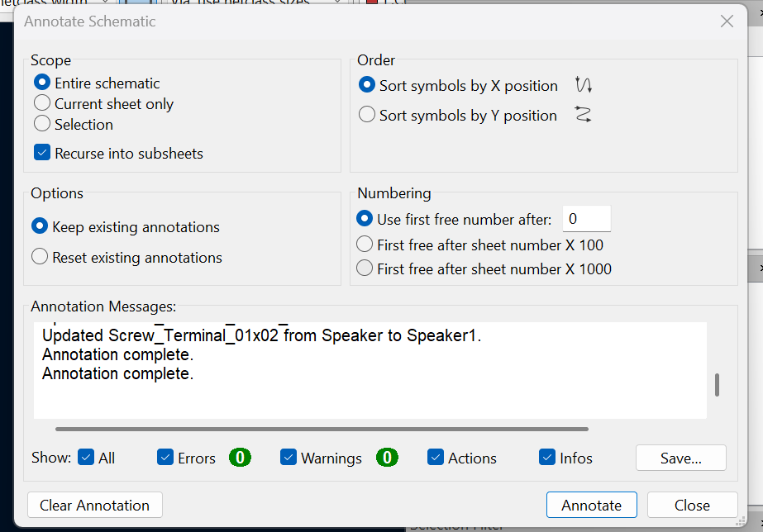Select the Sort symbols by Y position icon
This screenshot has height=532, width=763.
pyautogui.click(x=583, y=114)
